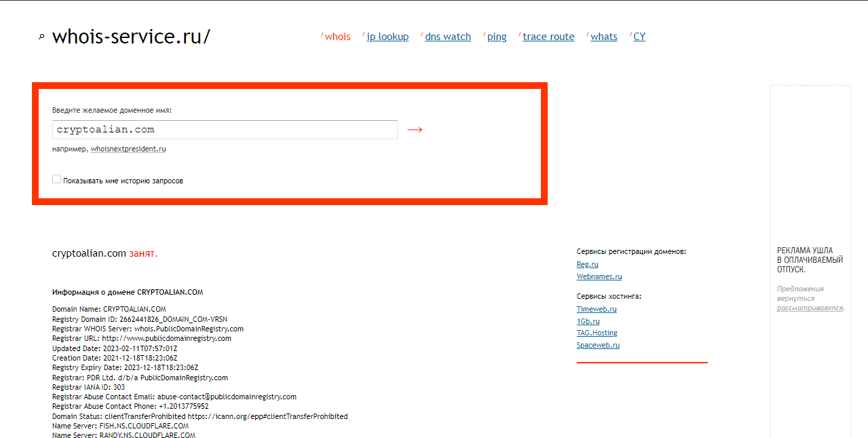This screenshot has height=438, width=868.
Task: Click the "рассматриваются" ad proposals link
Action: (809, 308)
